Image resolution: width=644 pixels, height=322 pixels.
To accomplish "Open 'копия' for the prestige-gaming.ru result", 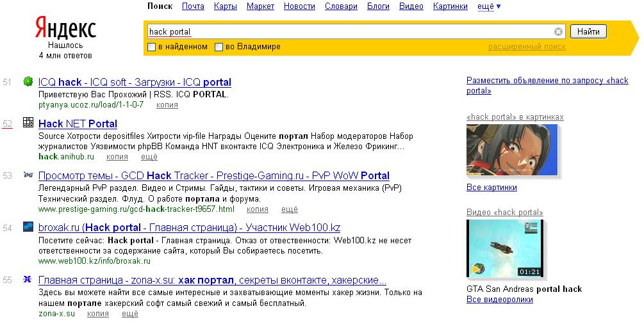I will (x=258, y=209).
